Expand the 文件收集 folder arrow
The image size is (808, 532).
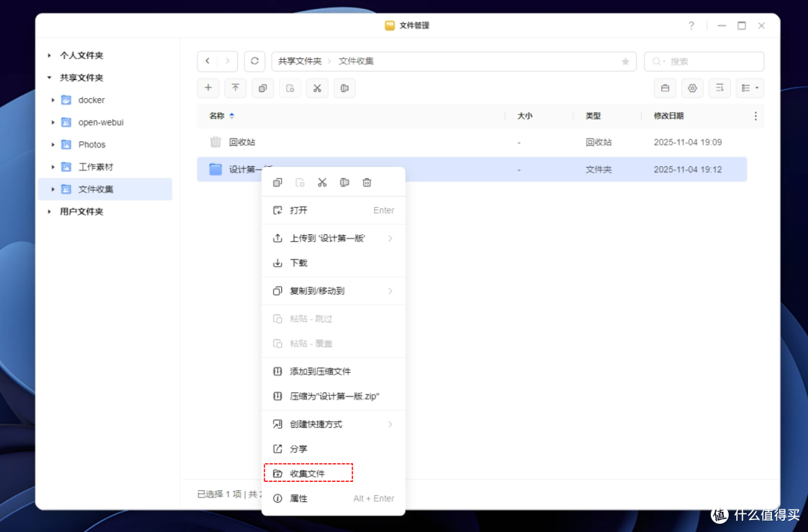coord(52,189)
